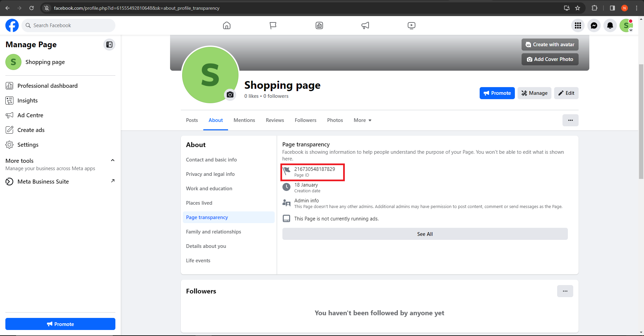
Task: Open the Video icon in top navigation
Action: point(412,25)
